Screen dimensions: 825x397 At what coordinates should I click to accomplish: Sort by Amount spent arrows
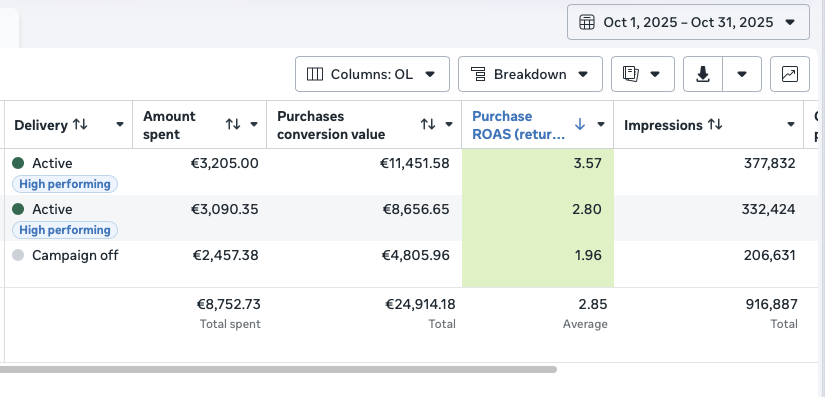pos(233,125)
